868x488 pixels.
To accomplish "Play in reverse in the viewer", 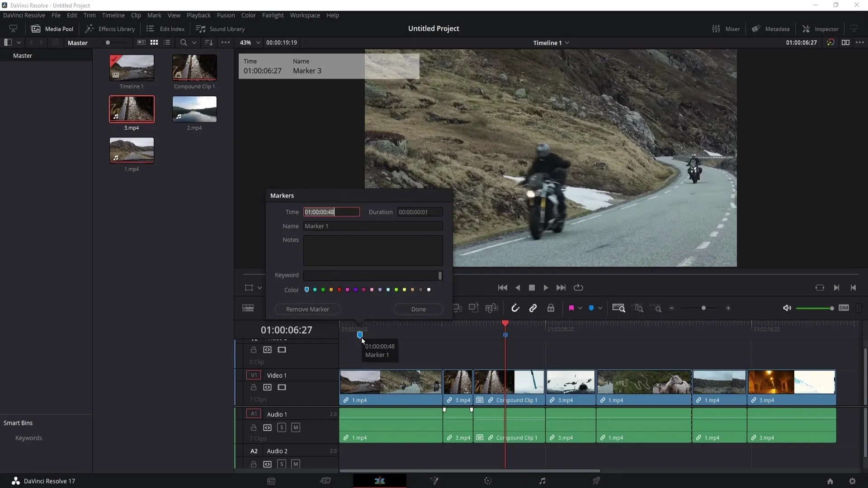I will 518,288.
